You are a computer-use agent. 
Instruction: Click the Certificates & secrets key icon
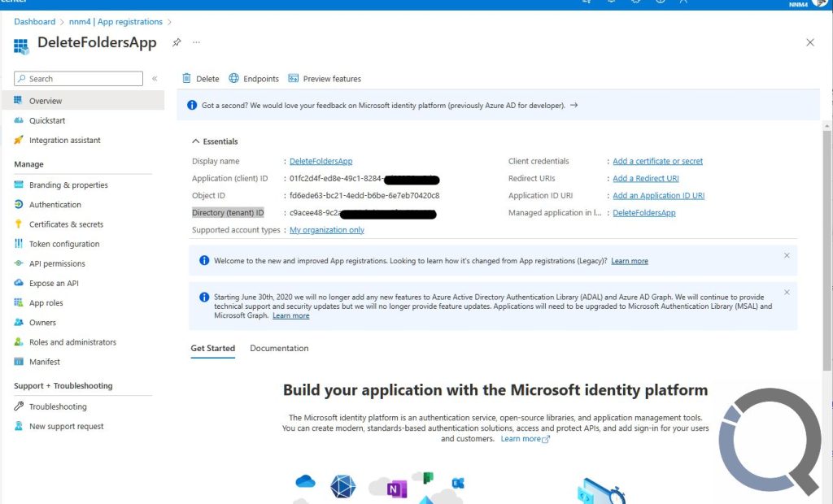click(x=19, y=224)
